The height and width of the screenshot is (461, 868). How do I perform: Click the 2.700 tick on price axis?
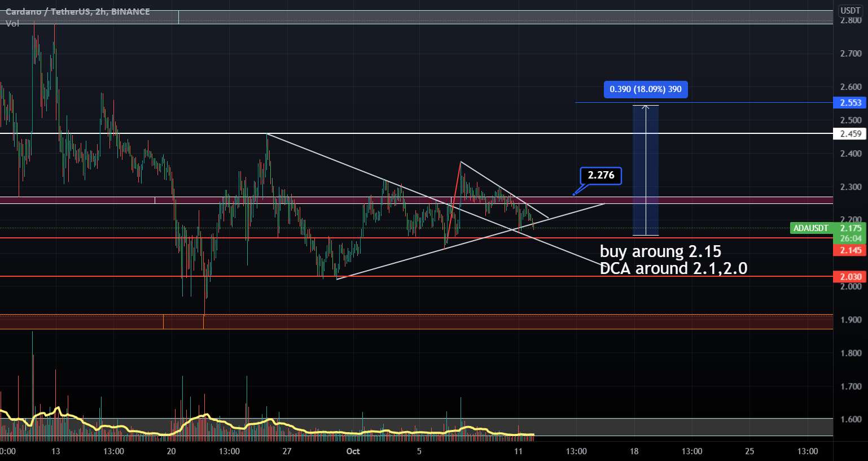[851, 54]
